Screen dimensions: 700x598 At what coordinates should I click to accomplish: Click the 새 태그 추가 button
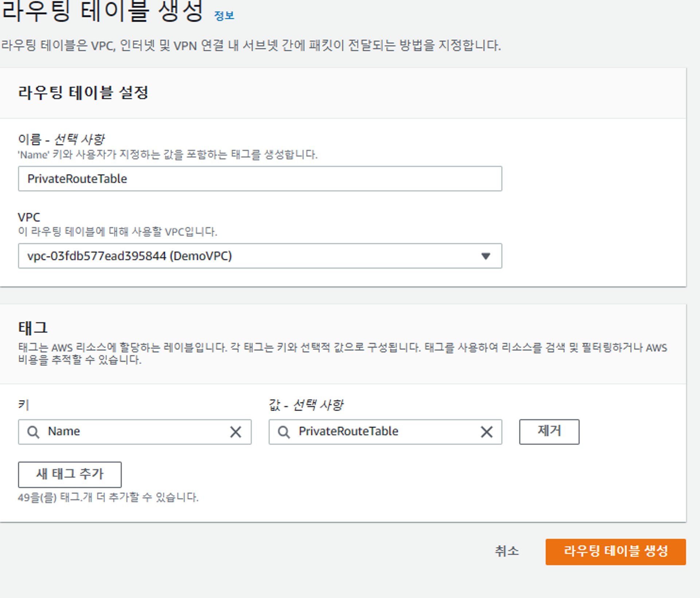[x=70, y=474]
